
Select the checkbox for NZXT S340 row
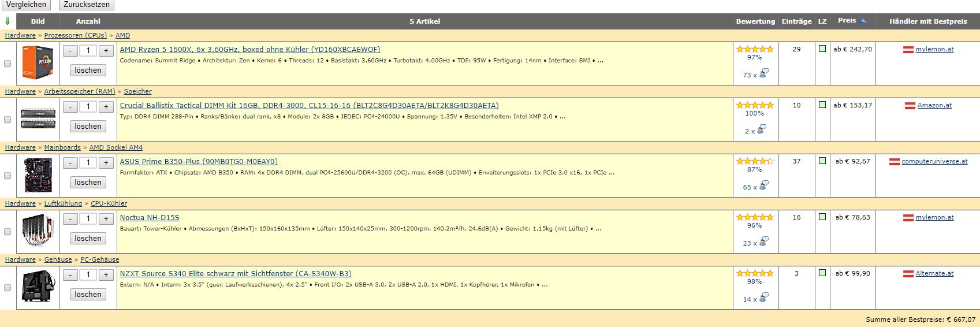[x=8, y=288]
